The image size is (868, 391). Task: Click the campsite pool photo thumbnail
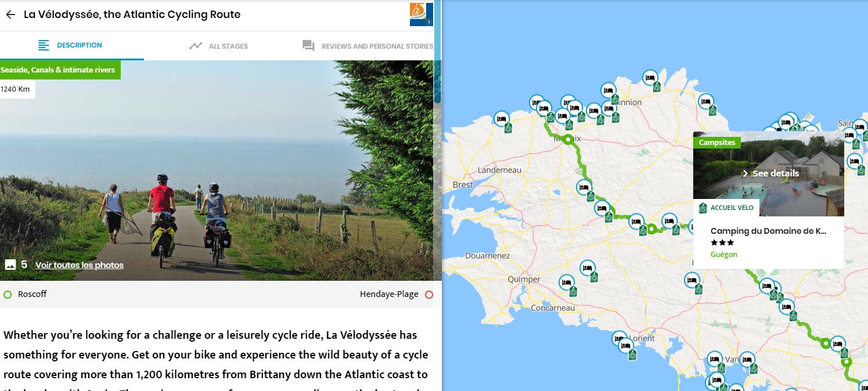point(769,173)
